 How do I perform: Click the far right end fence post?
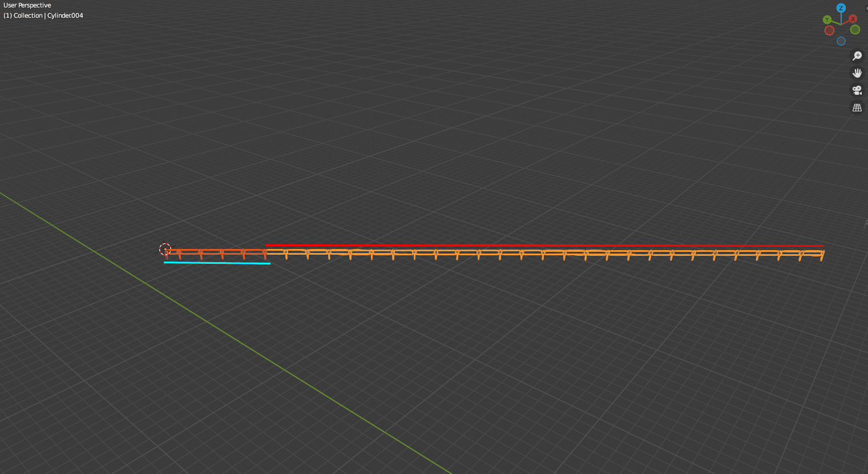(x=822, y=255)
